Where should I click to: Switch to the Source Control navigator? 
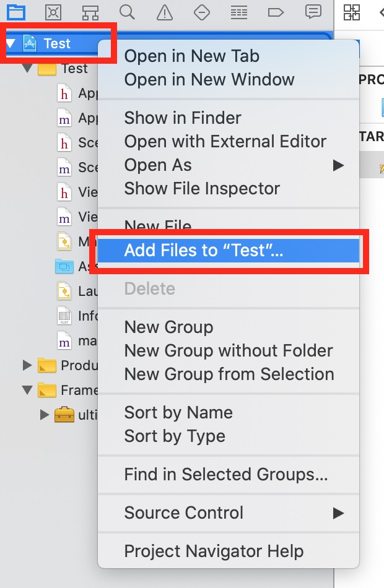point(54,12)
